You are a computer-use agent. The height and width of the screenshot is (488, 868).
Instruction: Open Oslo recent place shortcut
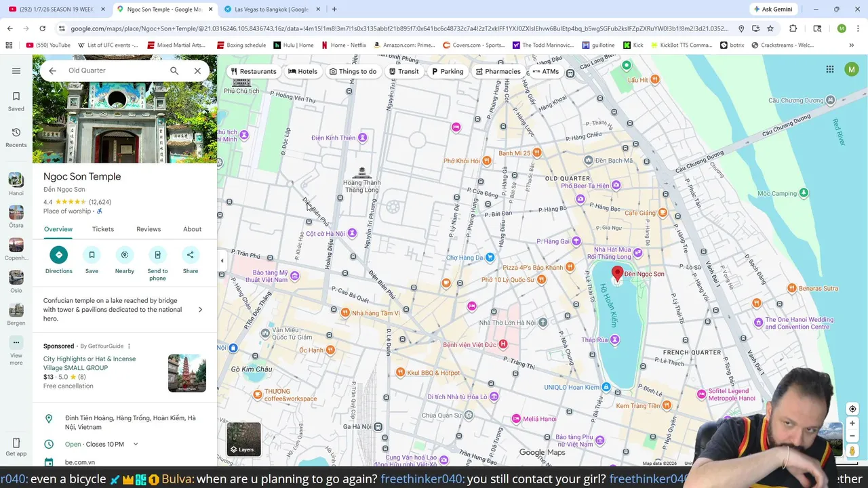(x=16, y=281)
